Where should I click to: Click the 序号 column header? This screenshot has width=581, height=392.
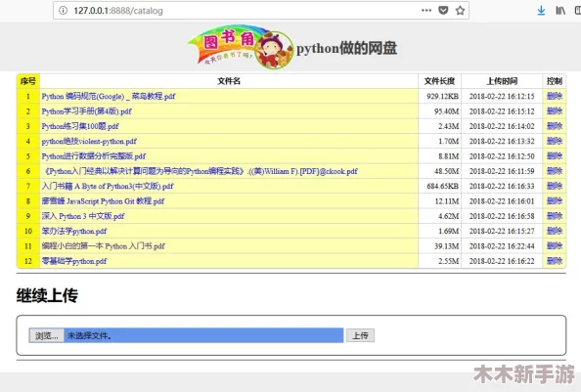[x=27, y=81]
